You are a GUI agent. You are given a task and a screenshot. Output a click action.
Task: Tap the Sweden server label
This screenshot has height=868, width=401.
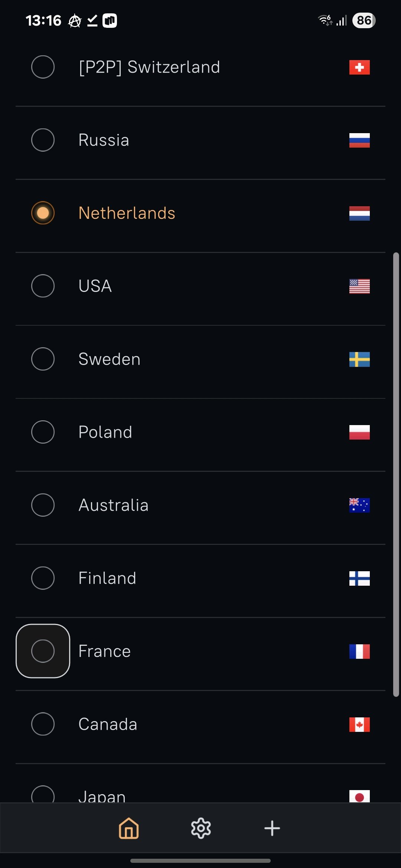tap(110, 359)
